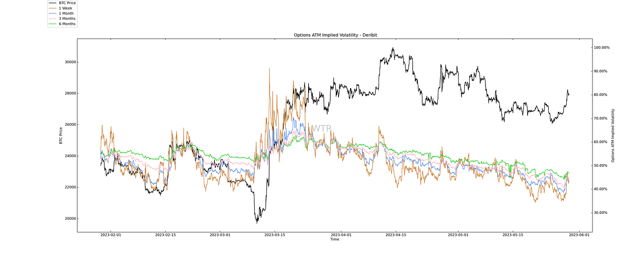Click the 28000 tick on the left axis
This screenshot has width=644, height=258.
click(70, 94)
